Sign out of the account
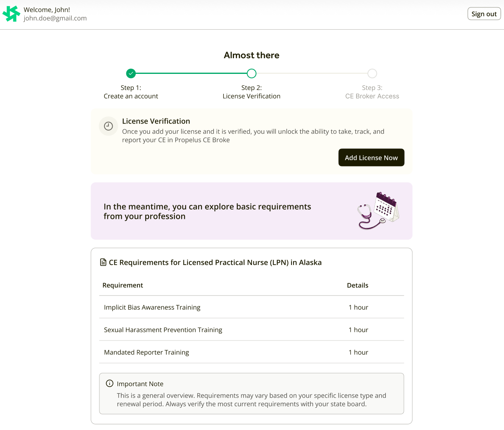Viewport: 504px width, 430px height. (x=484, y=14)
